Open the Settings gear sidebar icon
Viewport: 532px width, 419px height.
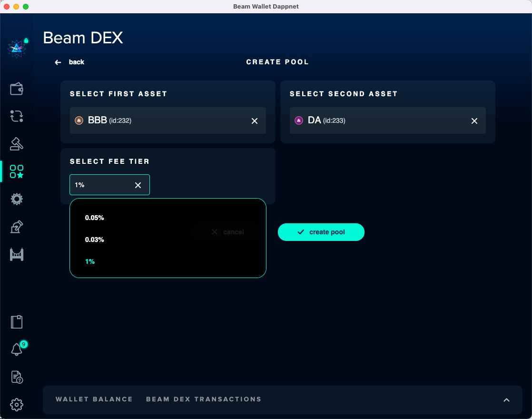(16, 404)
